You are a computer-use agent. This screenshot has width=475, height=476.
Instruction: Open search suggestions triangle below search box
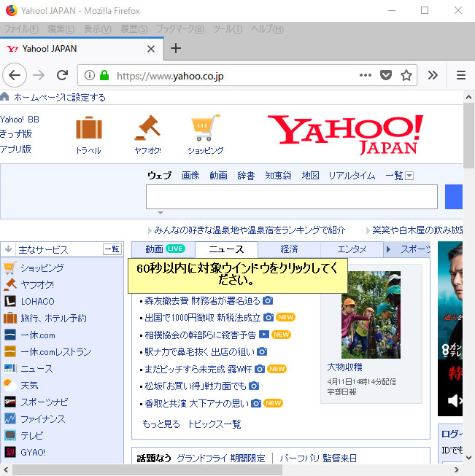click(161, 213)
